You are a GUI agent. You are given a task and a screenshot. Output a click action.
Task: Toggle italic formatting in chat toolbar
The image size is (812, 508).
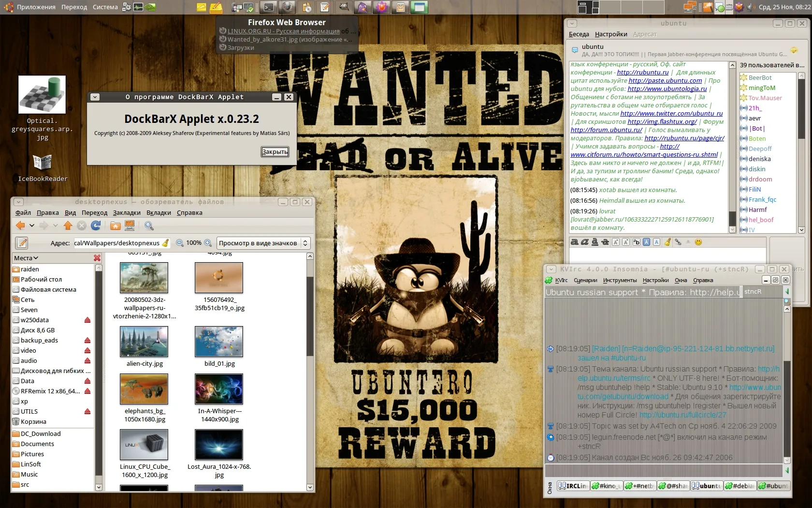(584, 242)
